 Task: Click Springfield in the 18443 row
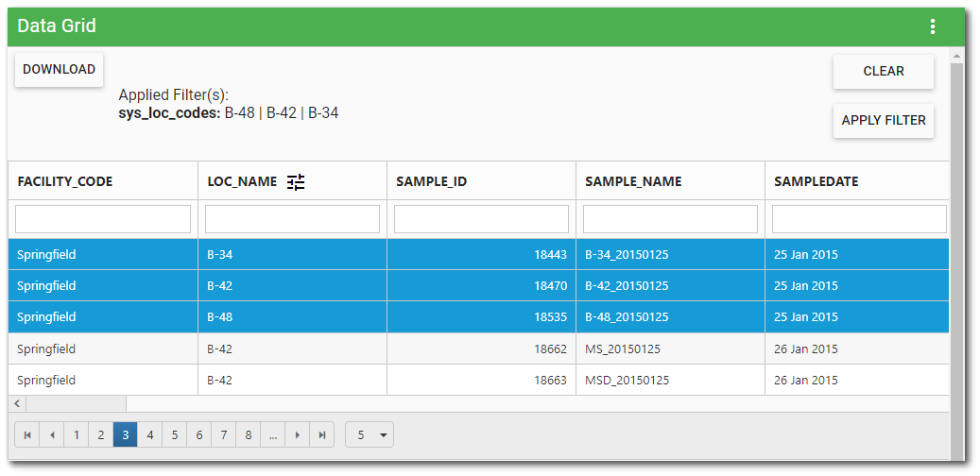tap(46, 255)
